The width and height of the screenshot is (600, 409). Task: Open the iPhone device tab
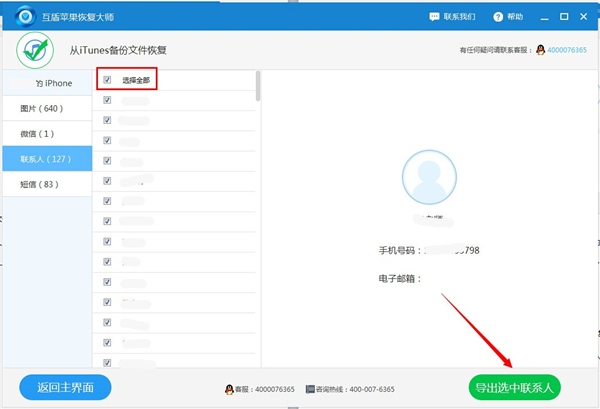47,83
